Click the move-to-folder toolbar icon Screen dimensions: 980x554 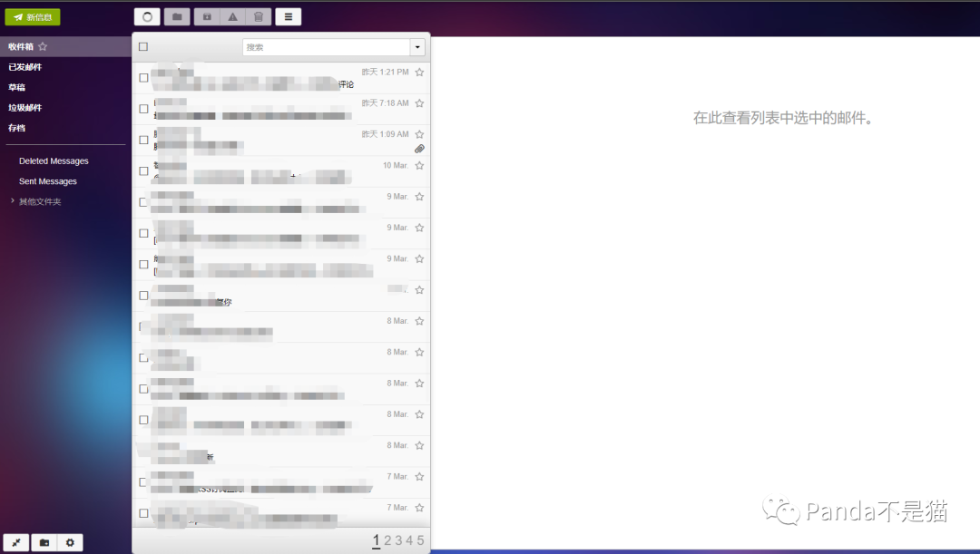176,16
